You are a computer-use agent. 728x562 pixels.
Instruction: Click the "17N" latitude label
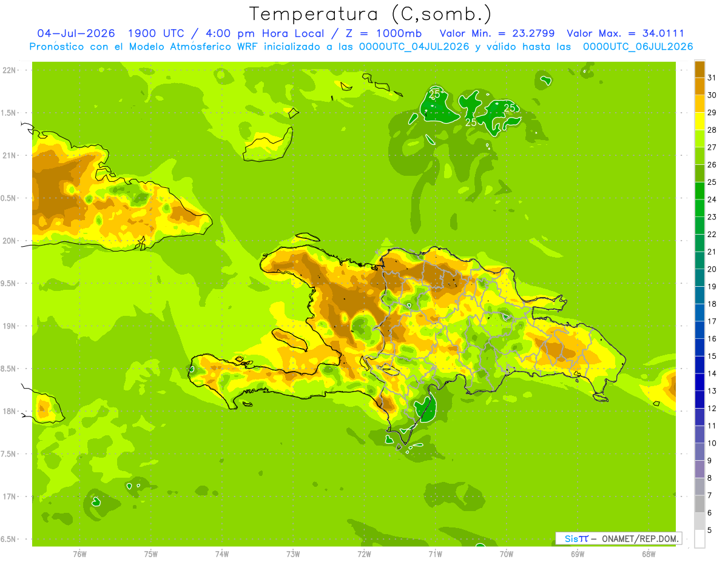coord(9,497)
